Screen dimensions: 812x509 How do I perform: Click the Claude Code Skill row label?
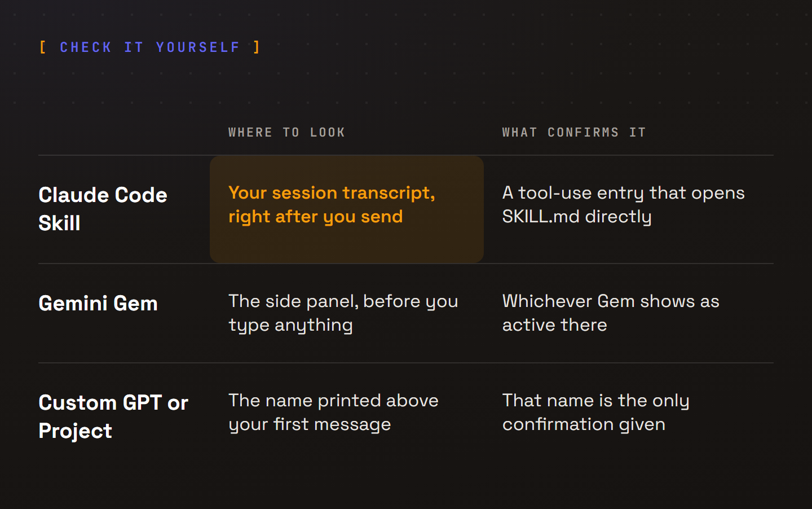point(103,209)
